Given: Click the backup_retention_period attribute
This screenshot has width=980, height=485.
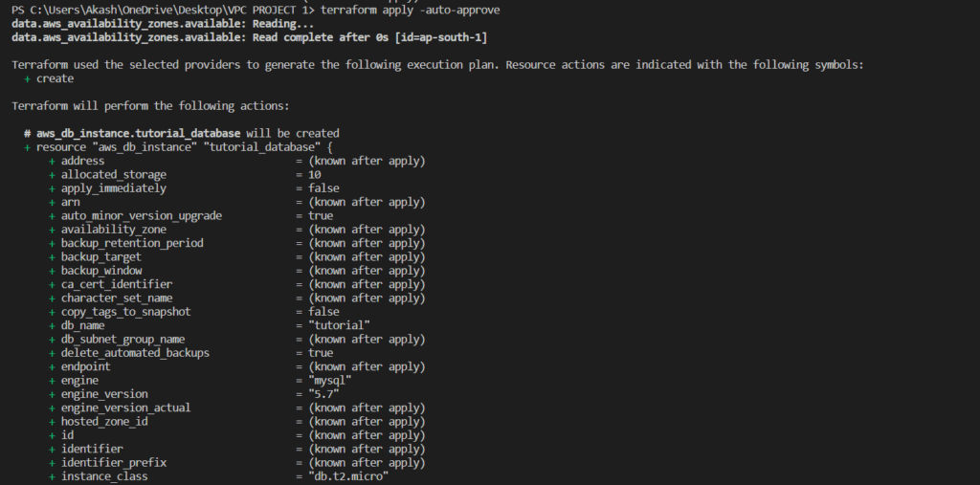Looking at the screenshot, I should point(132,243).
